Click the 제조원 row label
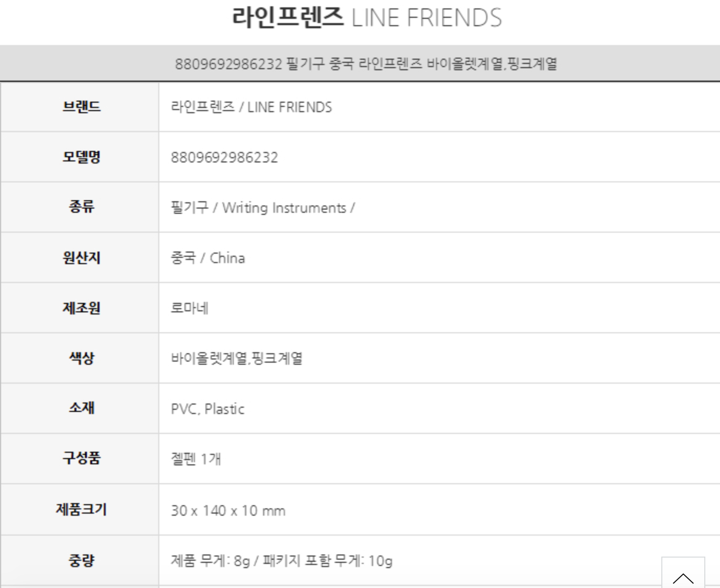Viewport: 720px width, 588px height. tap(81, 308)
